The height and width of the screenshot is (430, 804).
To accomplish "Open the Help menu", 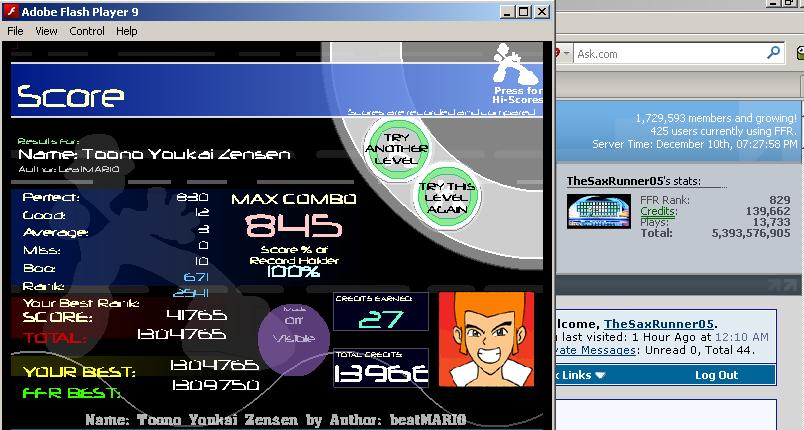I will pyautogui.click(x=127, y=31).
